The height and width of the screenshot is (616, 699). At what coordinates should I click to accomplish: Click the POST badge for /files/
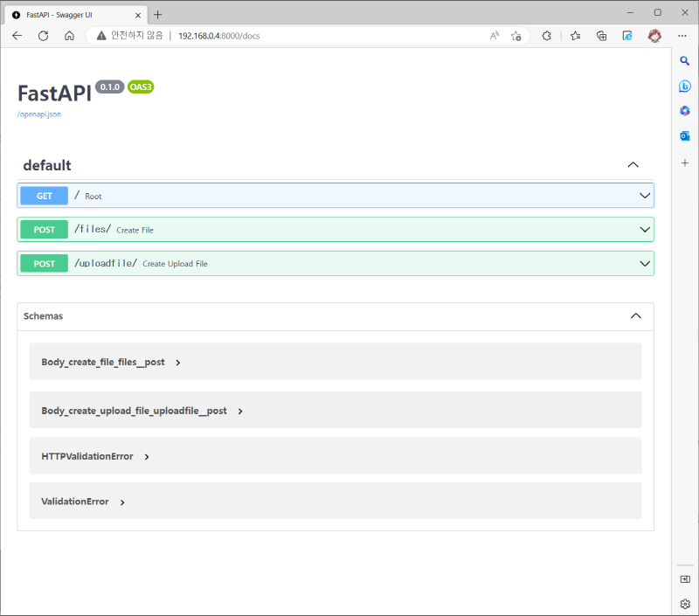(45, 230)
